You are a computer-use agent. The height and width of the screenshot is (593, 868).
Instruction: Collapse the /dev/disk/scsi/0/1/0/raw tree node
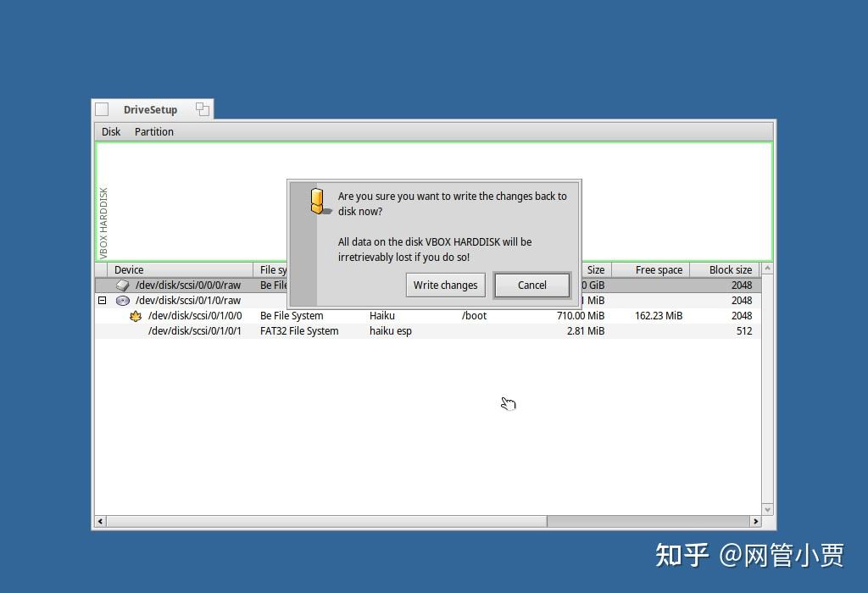[x=102, y=301]
